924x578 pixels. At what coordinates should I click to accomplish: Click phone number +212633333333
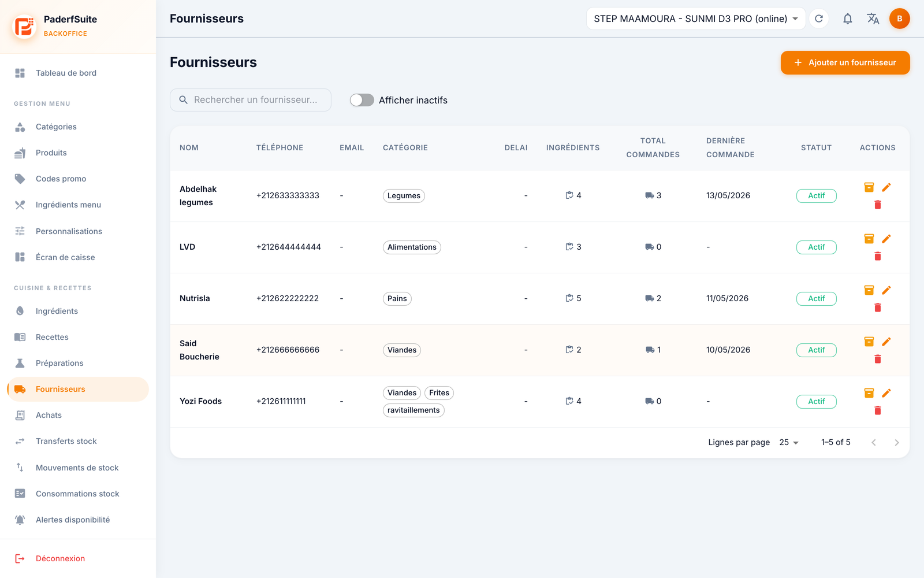pos(288,196)
